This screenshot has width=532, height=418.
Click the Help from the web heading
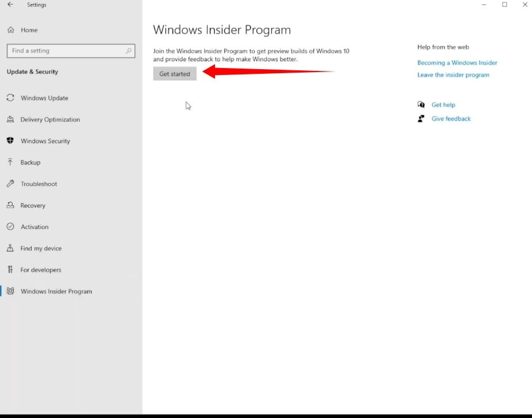coord(443,47)
